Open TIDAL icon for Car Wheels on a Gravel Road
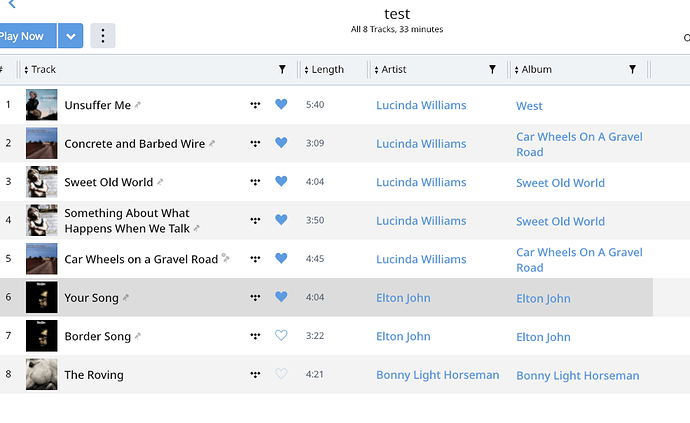 click(x=255, y=259)
